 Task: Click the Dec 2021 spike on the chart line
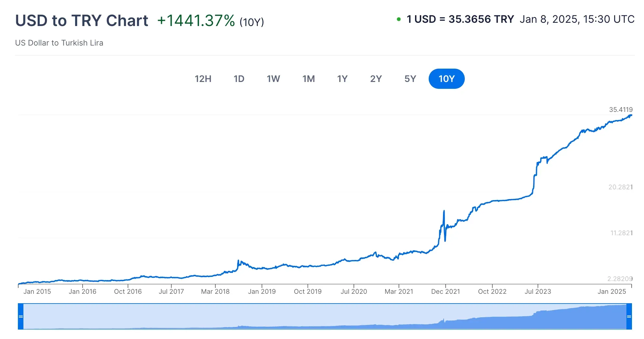(444, 211)
